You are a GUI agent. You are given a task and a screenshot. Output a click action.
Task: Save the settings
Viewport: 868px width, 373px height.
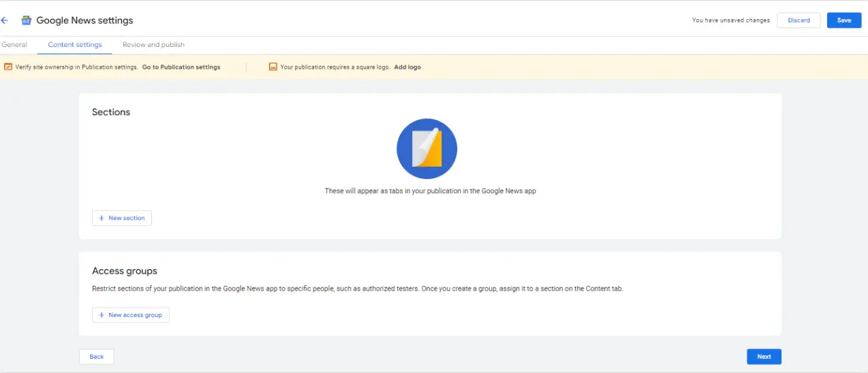[844, 20]
